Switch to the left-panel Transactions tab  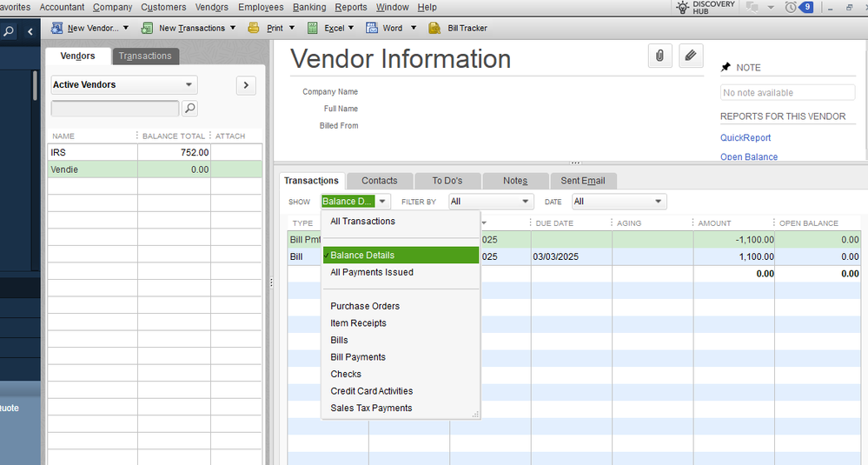pos(145,56)
